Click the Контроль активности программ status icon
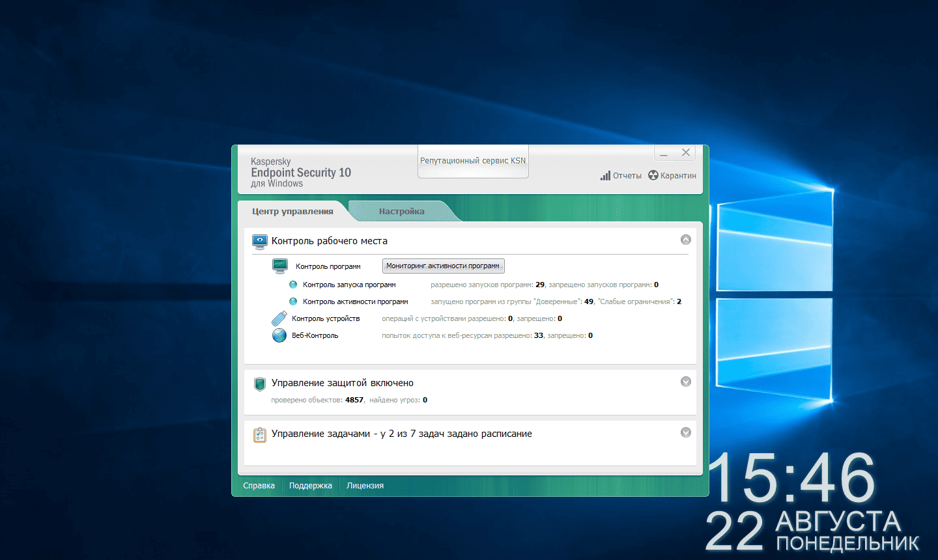938x560 pixels. (293, 301)
